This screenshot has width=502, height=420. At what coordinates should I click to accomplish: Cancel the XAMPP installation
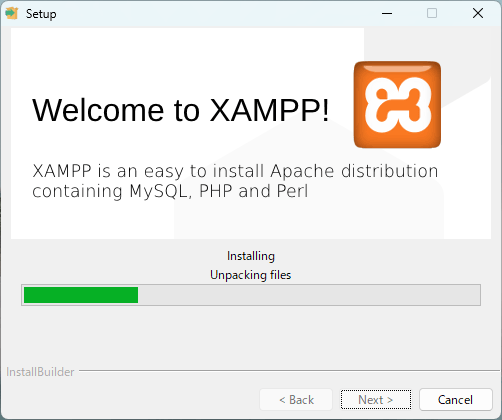pos(456,400)
